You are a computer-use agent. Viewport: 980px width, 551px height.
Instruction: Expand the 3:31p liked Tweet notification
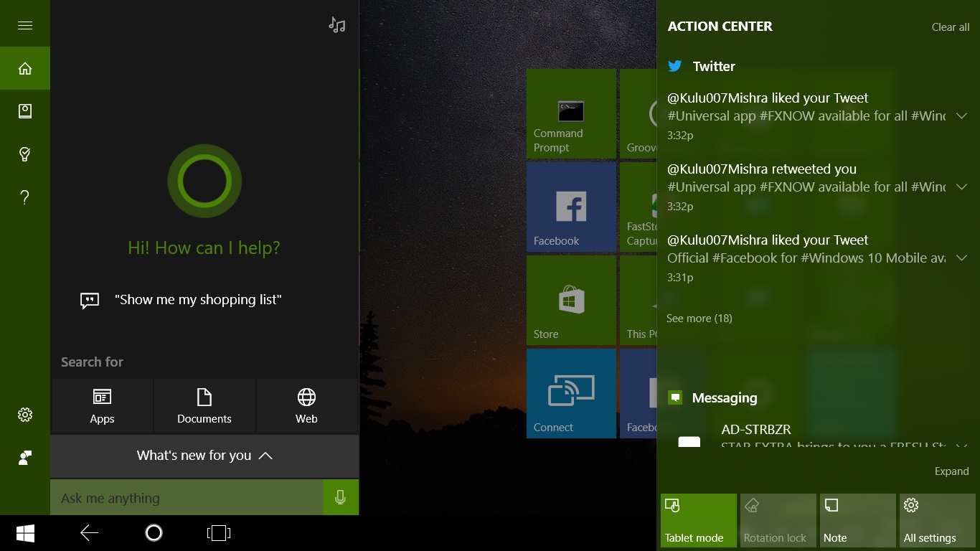(x=961, y=258)
